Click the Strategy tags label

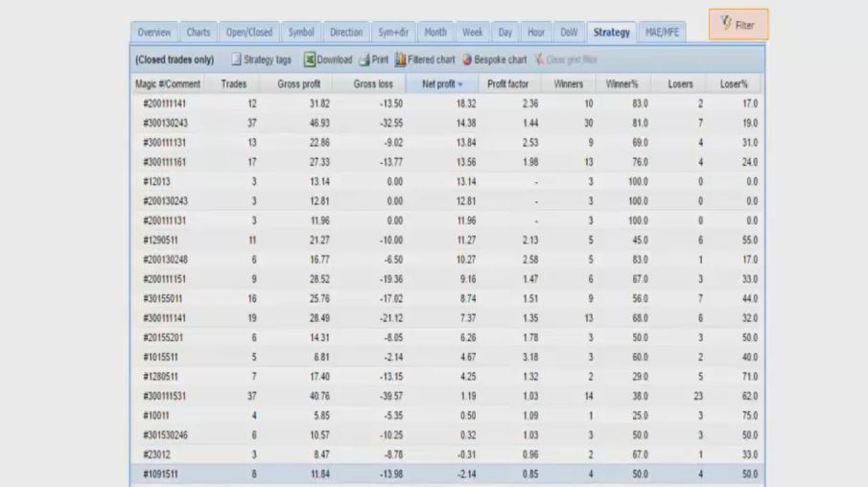click(x=268, y=59)
